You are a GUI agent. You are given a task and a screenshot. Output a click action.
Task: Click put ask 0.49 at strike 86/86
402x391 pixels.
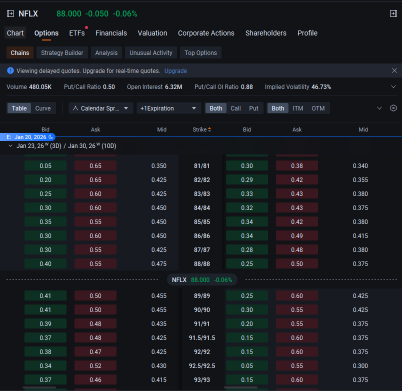click(297, 236)
